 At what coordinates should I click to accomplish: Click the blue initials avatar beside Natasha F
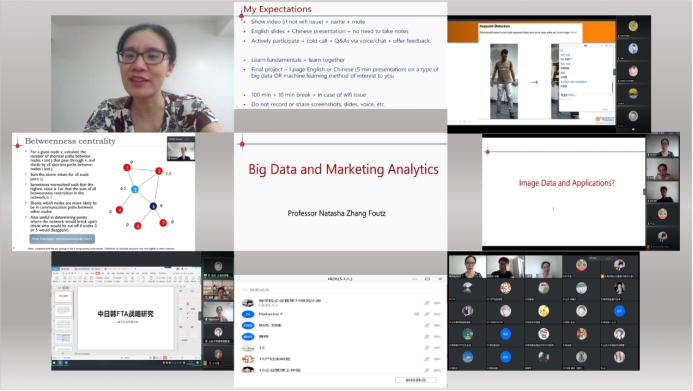248,314
